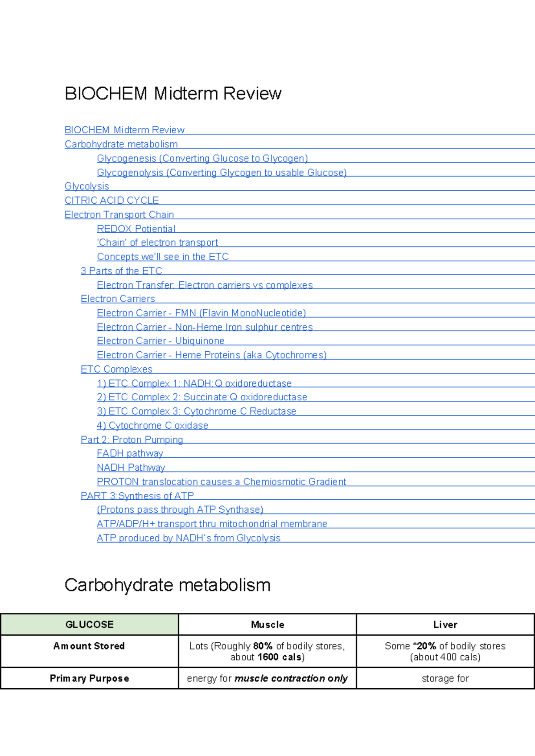Viewport: 535px width, 756px height.
Task: Navigate to 'PART 3:Synthesis of ATP' link
Action: 137,496
